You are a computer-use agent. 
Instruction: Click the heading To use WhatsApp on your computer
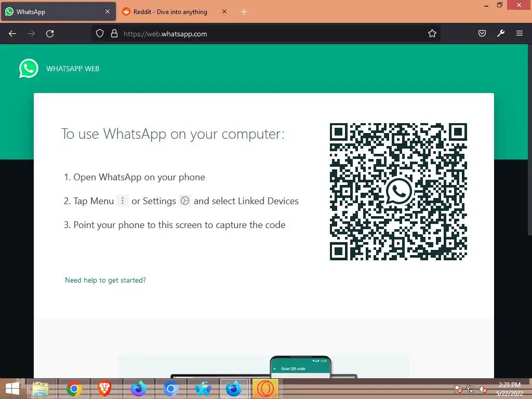coord(172,134)
